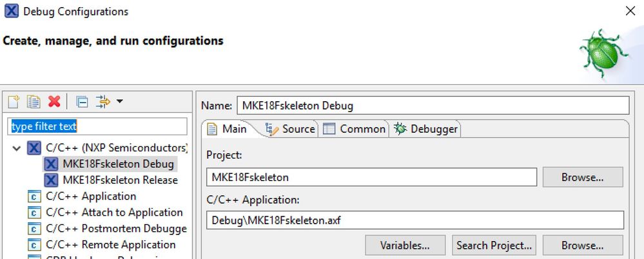This screenshot has width=644, height=259.
Task: Click the C/C++ Remote Application icon
Action: coord(34,245)
